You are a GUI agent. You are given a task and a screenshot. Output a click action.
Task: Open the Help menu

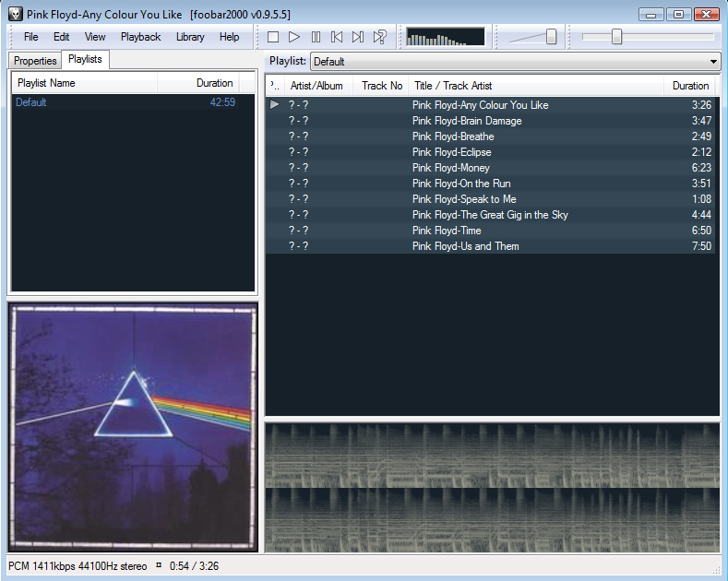[230, 37]
